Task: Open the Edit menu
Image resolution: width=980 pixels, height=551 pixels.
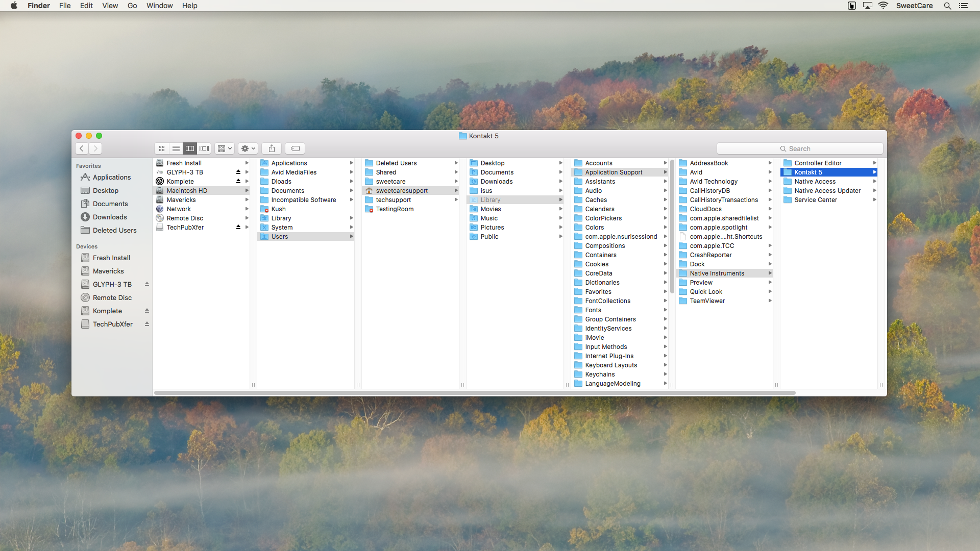Action: tap(86, 6)
